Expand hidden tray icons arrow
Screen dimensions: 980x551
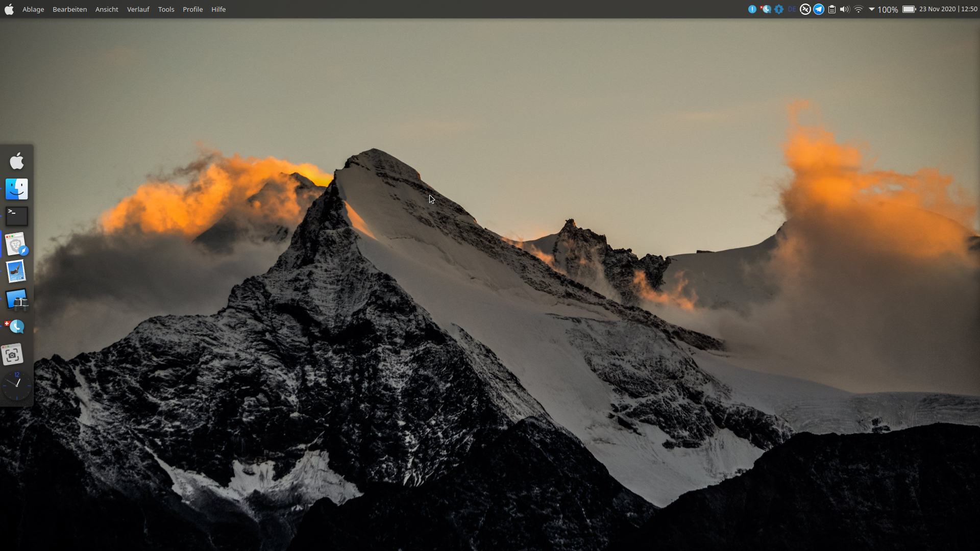point(872,9)
